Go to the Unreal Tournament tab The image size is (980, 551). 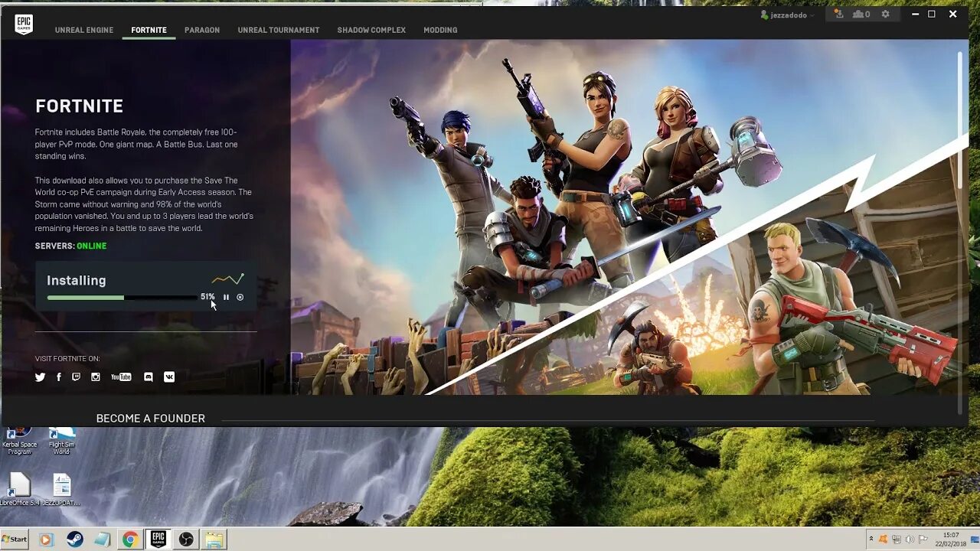(x=279, y=30)
